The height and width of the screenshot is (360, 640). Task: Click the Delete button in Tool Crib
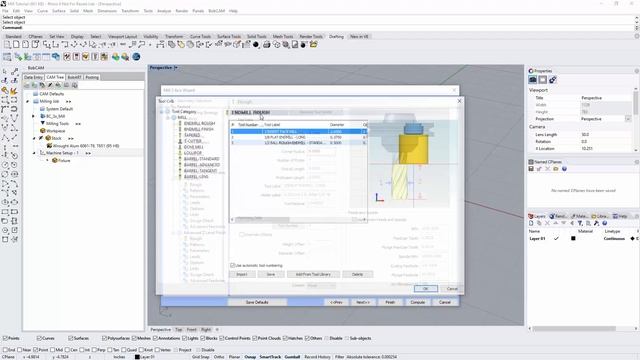coord(358,274)
